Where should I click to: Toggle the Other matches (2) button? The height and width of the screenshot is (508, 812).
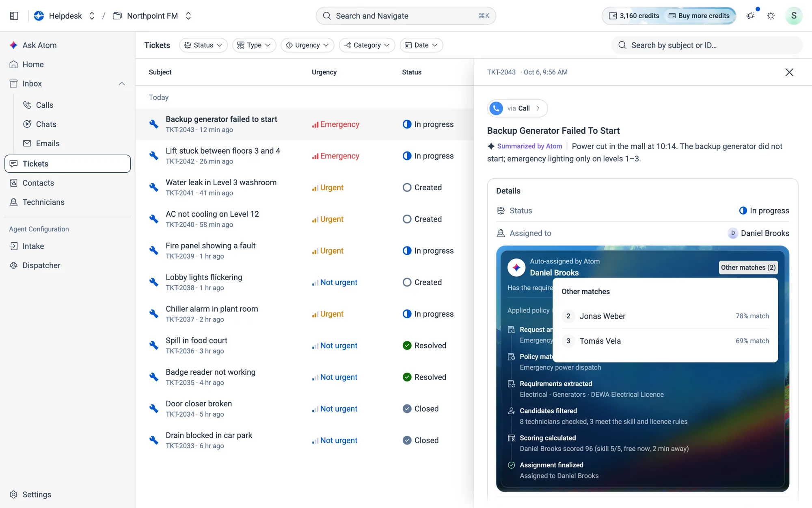(x=748, y=267)
